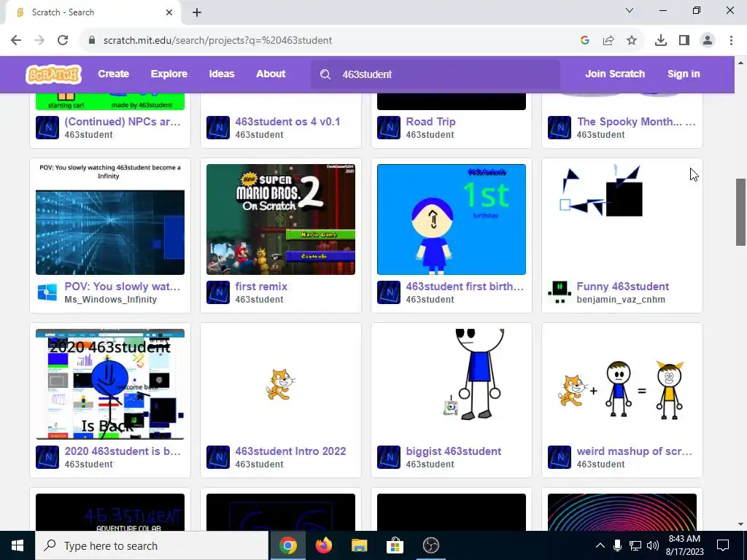Open Firefox from the taskbar

323,545
